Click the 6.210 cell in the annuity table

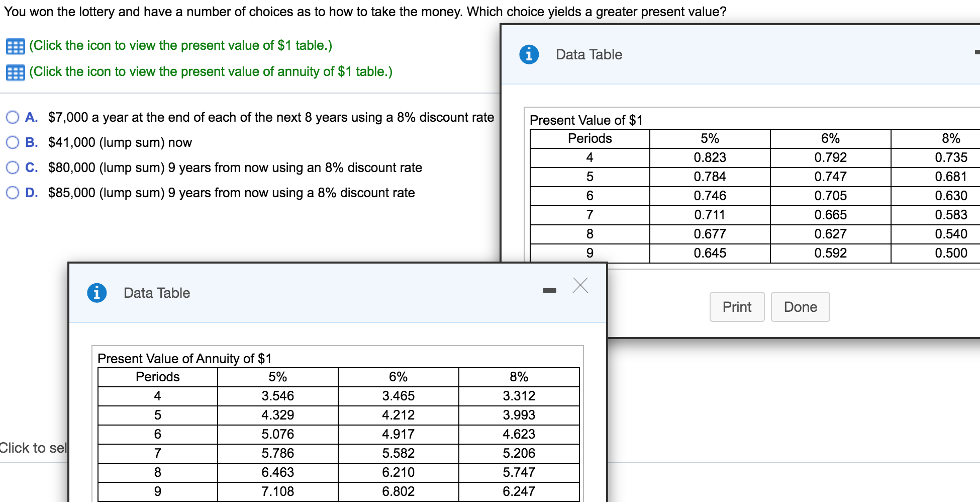tap(399, 472)
